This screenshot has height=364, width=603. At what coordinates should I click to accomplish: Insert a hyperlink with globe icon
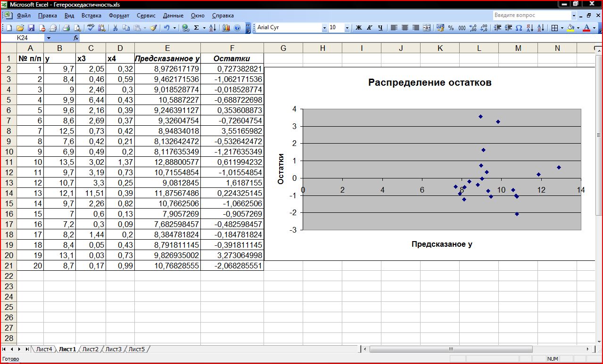[x=186, y=28]
